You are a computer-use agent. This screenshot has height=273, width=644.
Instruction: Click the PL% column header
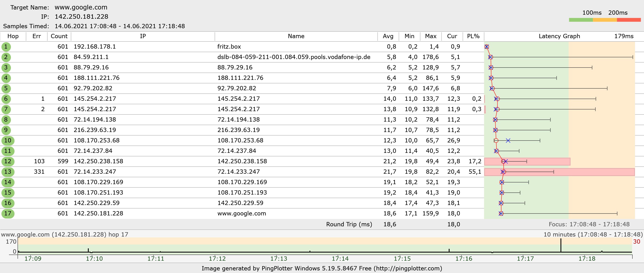(x=473, y=36)
